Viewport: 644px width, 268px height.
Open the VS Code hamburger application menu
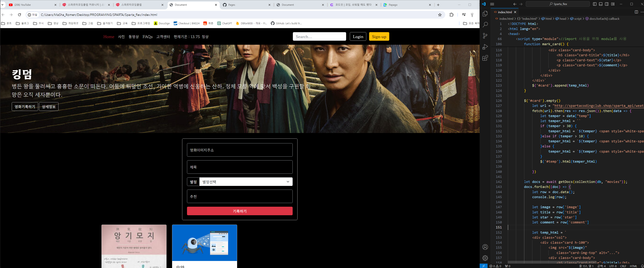point(492,4)
